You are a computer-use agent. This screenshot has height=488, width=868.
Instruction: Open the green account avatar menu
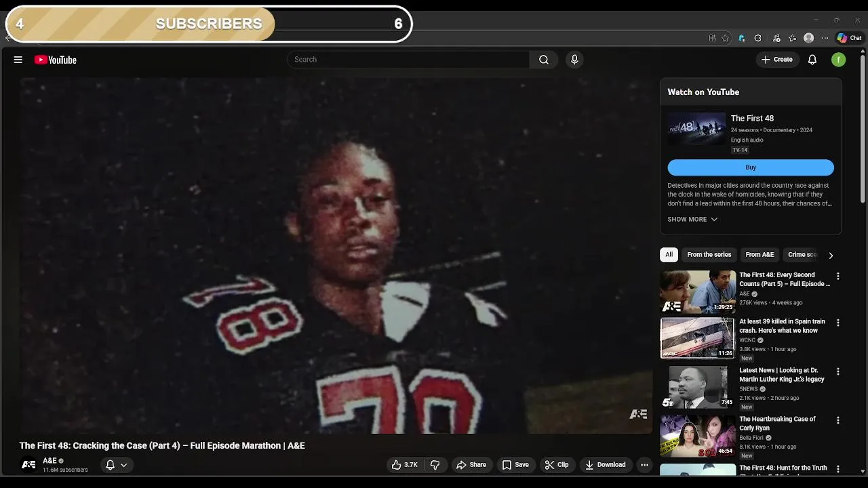click(839, 60)
